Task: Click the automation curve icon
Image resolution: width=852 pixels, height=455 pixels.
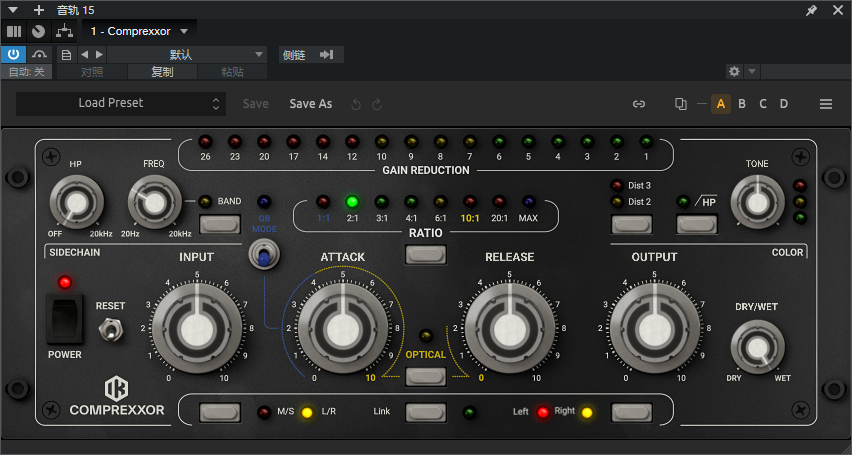Action: tap(39, 54)
